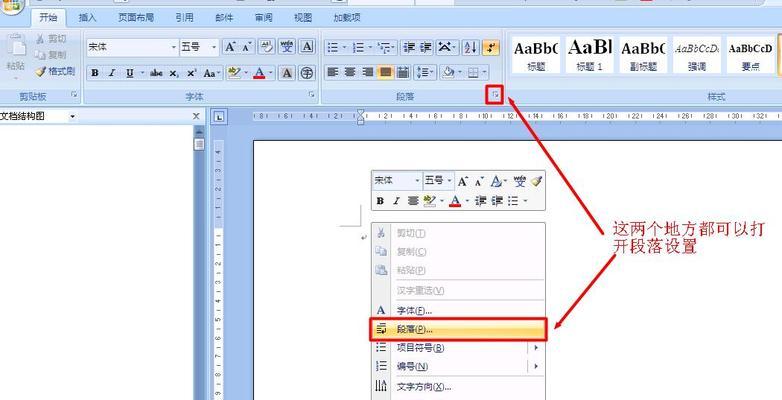The height and width of the screenshot is (400, 782).
Task: Apply Character Border (boxed A) in the ribbon
Action: click(x=307, y=47)
